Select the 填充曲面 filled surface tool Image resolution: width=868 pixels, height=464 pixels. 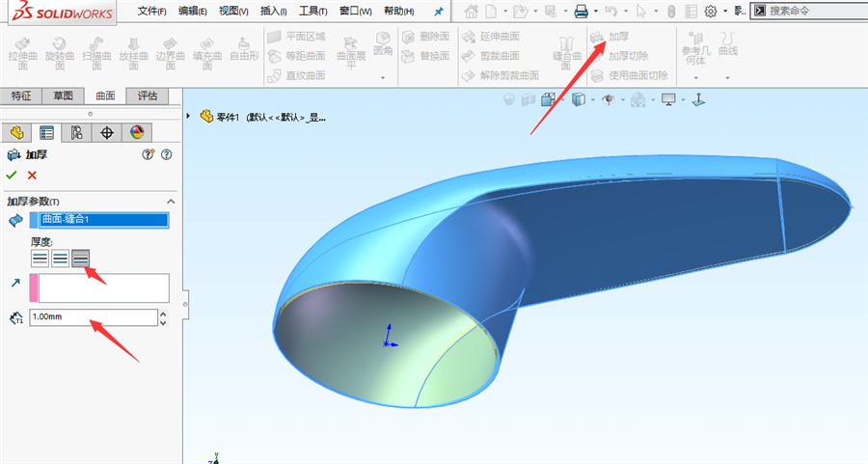[207, 53]
